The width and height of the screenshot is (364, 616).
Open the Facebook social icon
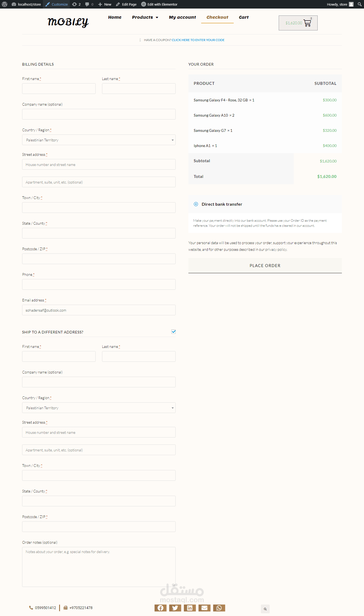click(x=160, y=608)
